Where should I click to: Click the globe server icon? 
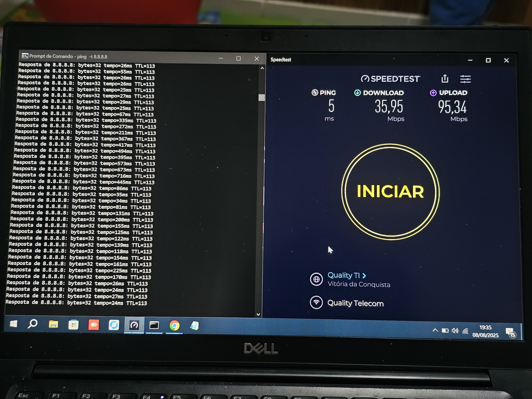[316, 279]
